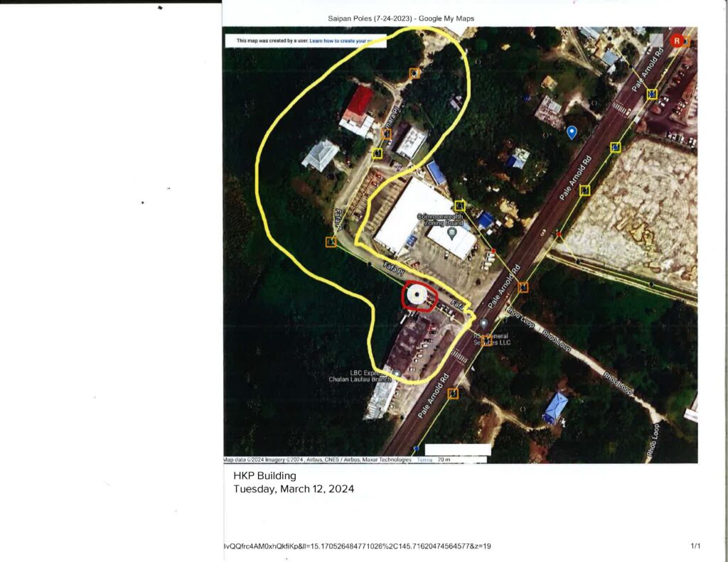Click the RS General Services place pin
Viewport: 728px width, 562px height.
point(484,324)
